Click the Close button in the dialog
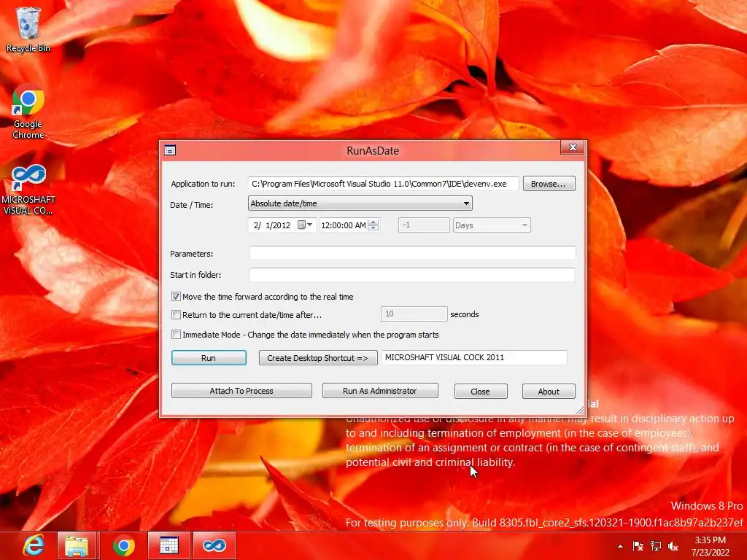Screen dimensions: 747x560 (481, 391)
